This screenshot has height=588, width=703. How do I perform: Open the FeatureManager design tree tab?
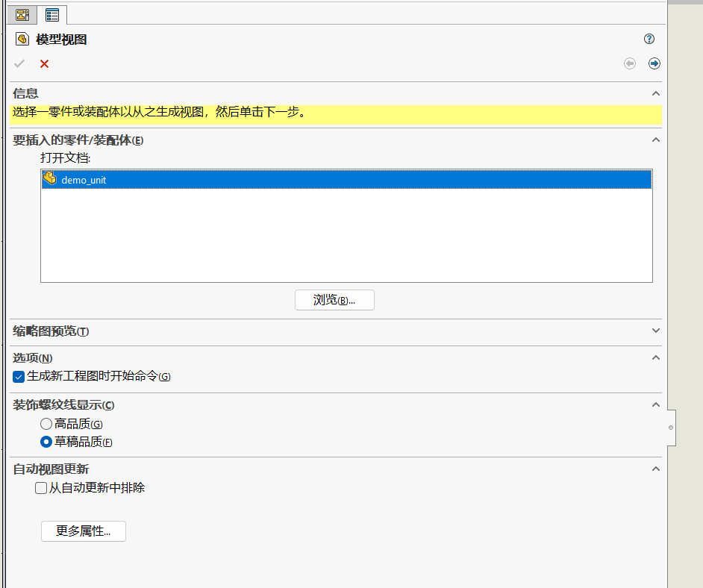[22, 15]
